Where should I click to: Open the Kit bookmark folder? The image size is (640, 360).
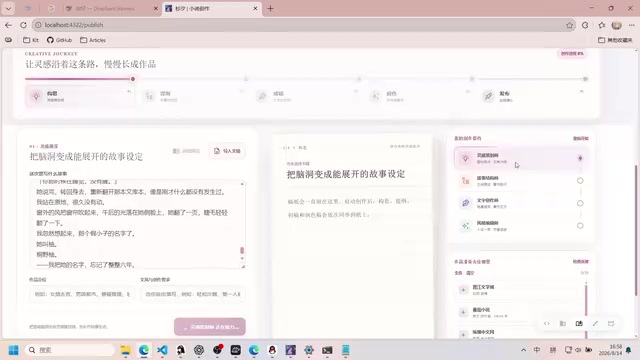[x=31, y=40]
